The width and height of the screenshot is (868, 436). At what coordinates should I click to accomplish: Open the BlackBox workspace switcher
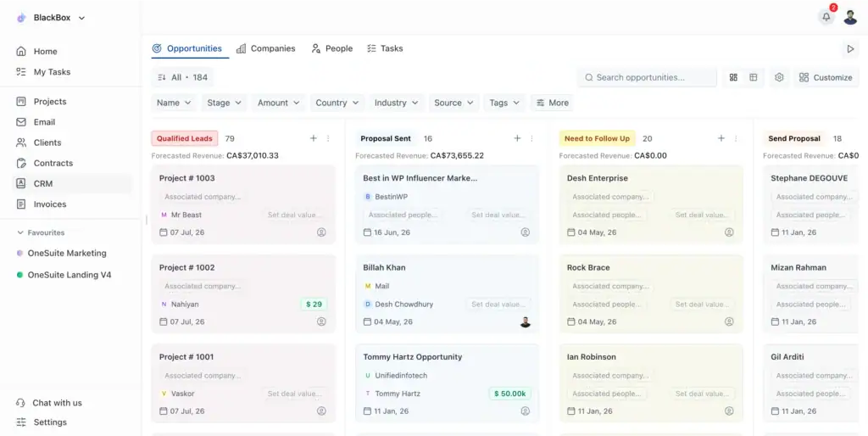(51, 18)
